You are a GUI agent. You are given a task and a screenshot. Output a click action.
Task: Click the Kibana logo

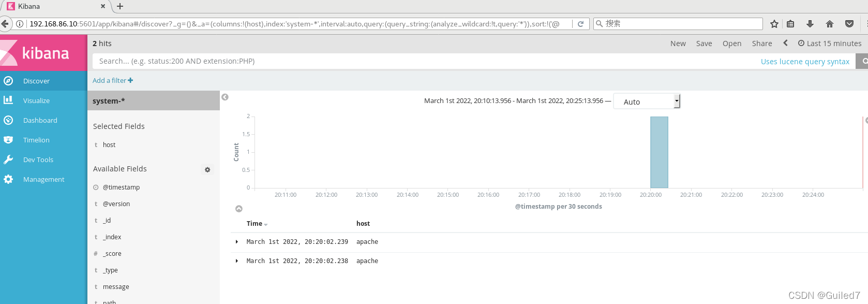click(43, 53)
